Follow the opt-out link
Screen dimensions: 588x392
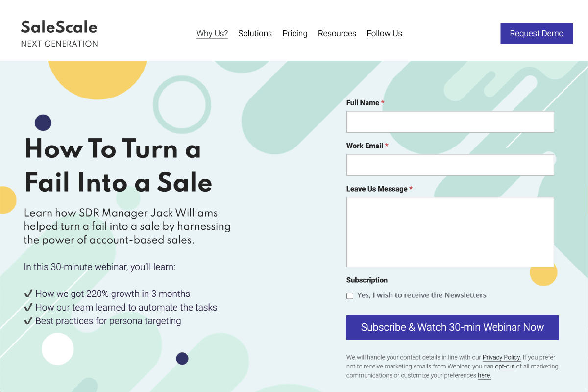505,367
